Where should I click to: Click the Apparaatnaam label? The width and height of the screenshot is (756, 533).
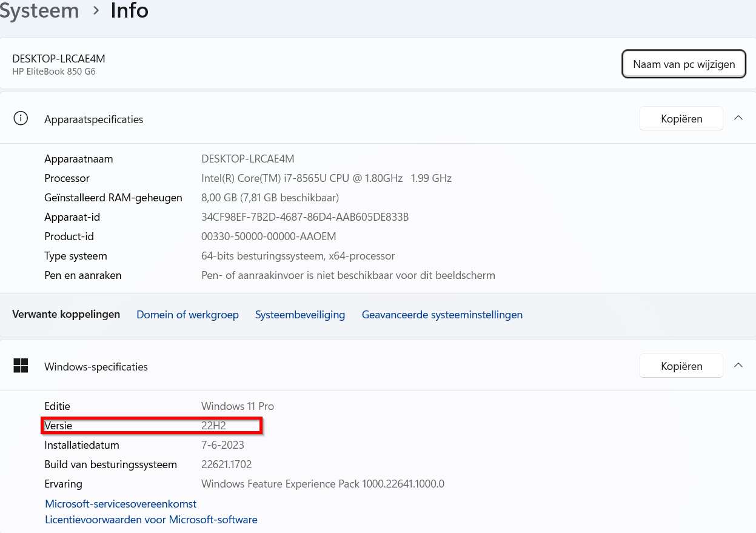point(79,159)
